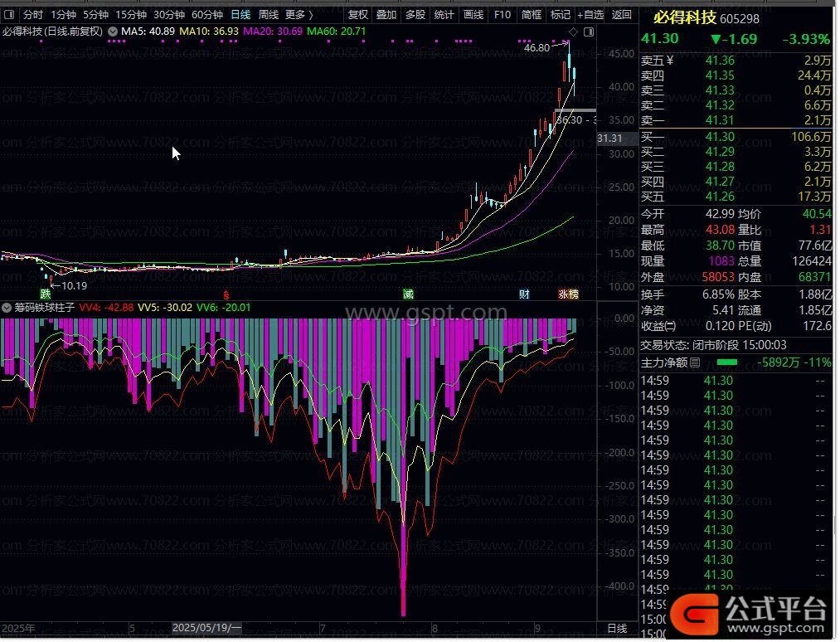Toggle 复权 price adjustment

(358, 15)
